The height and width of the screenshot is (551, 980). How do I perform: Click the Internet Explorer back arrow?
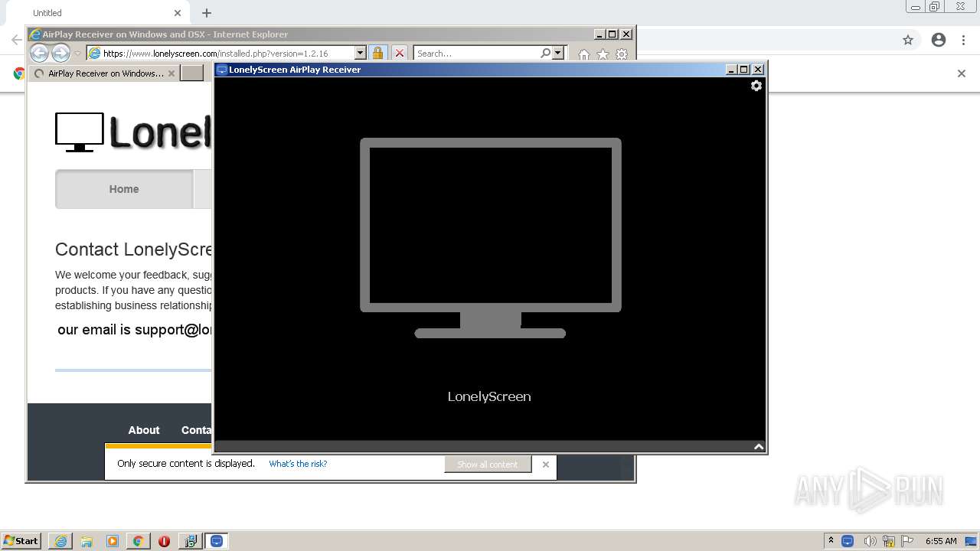(39, 53)
